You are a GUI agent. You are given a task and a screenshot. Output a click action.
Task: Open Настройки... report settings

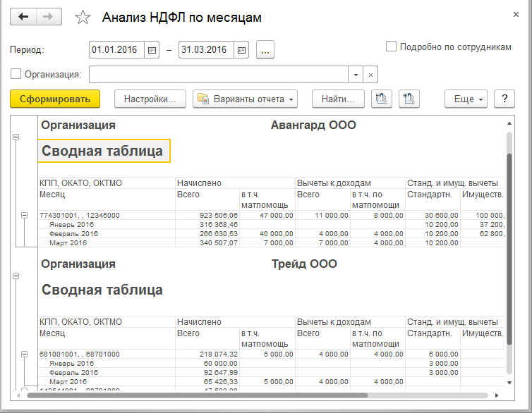pyautogui.click(x=150, y=99)
